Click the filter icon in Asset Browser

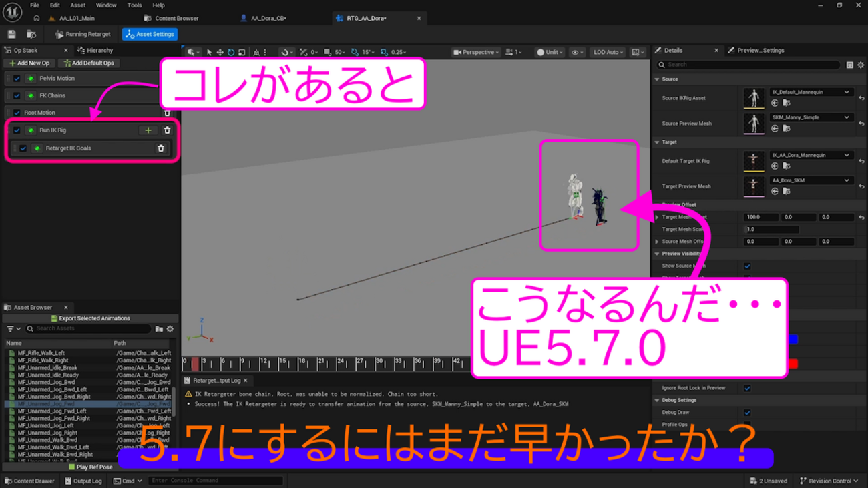[x=9, y=329]
